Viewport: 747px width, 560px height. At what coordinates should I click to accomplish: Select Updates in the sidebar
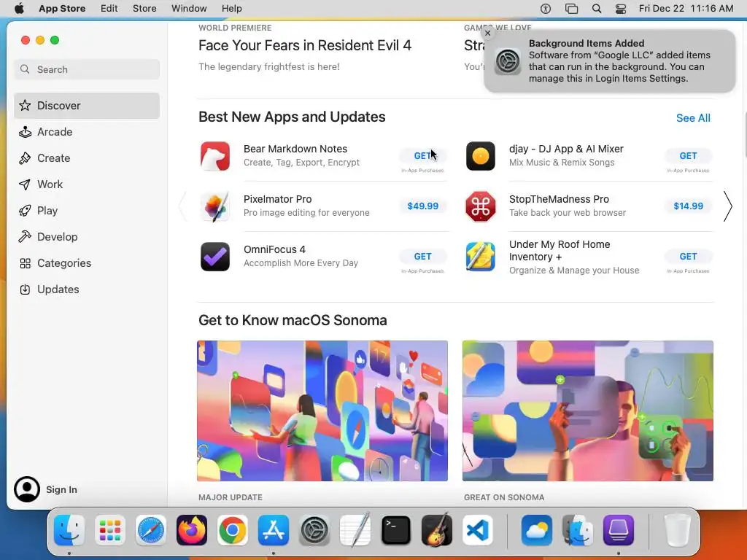[87, 289]
